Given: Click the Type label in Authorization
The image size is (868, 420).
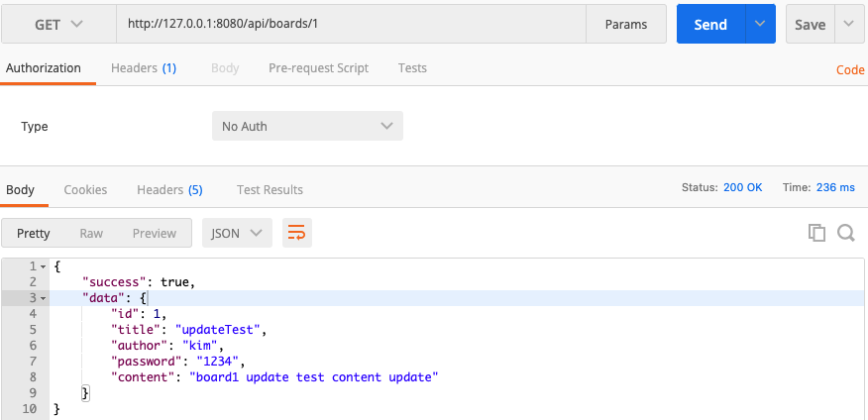Looking at the screenshot, I should (35, 127).
